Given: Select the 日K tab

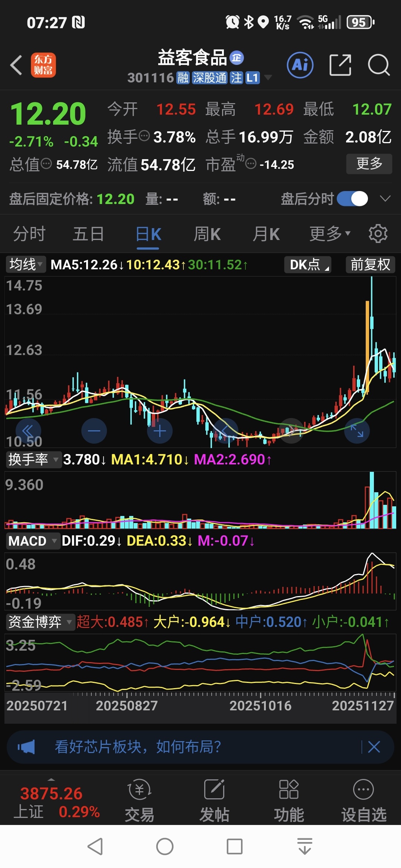Looking at the screenshot, I should click(x=148, y=234).
